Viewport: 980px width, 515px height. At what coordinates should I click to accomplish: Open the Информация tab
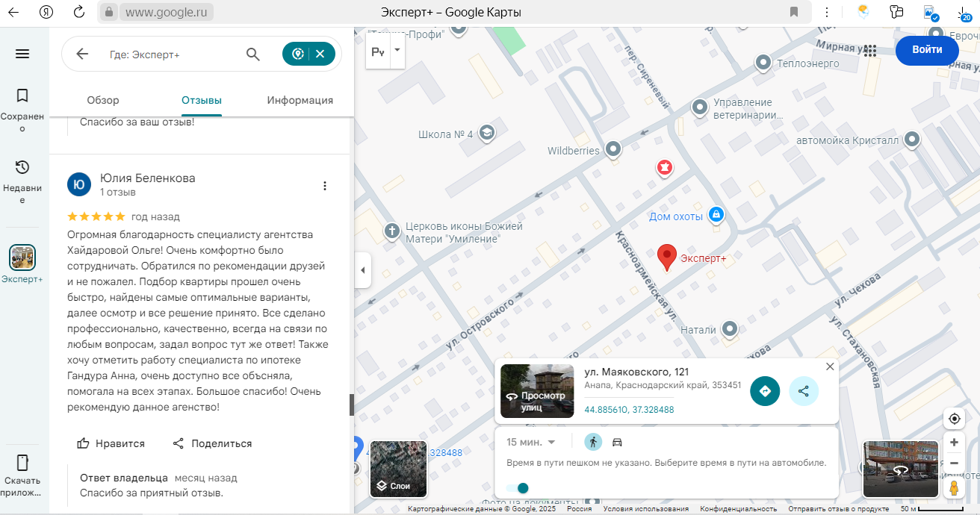(300, 100)
